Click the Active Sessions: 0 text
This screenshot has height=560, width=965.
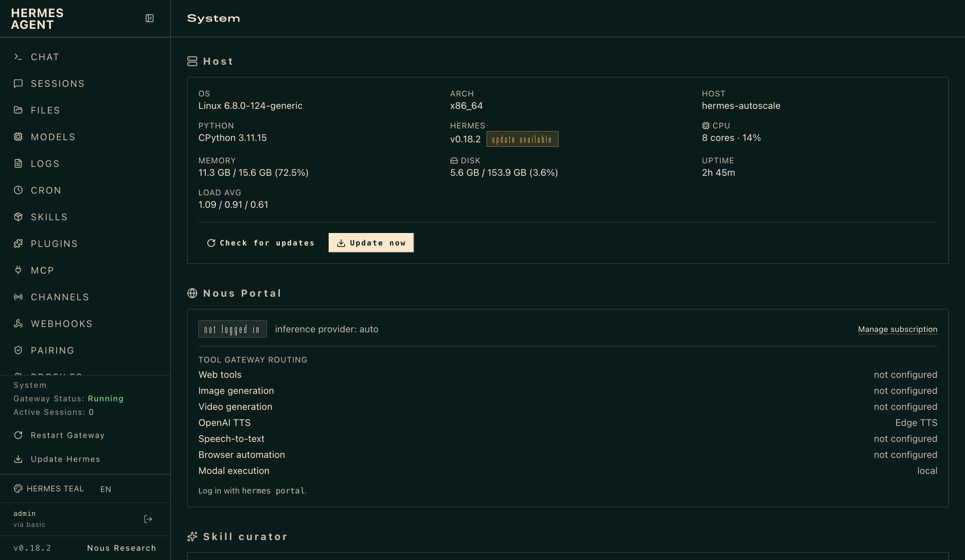point(54,412)
